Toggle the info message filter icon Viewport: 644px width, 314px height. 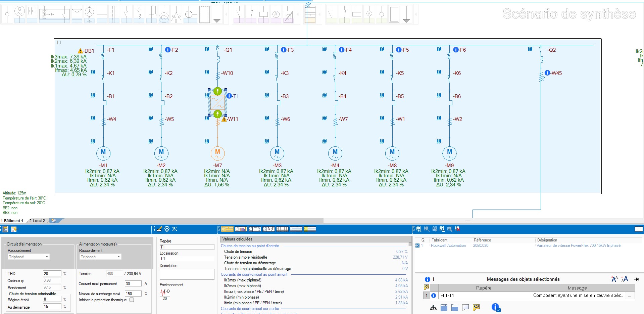point(496,307)
